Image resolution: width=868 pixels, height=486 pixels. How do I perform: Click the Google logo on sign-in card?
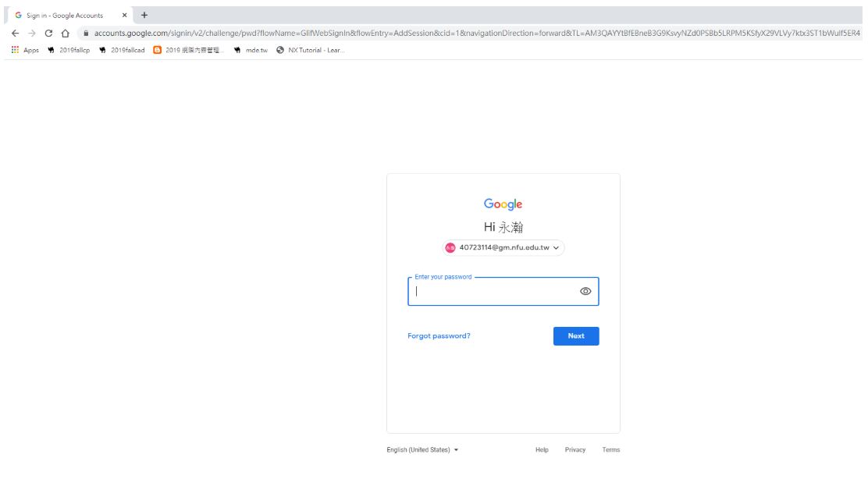(x=503, y=204)
